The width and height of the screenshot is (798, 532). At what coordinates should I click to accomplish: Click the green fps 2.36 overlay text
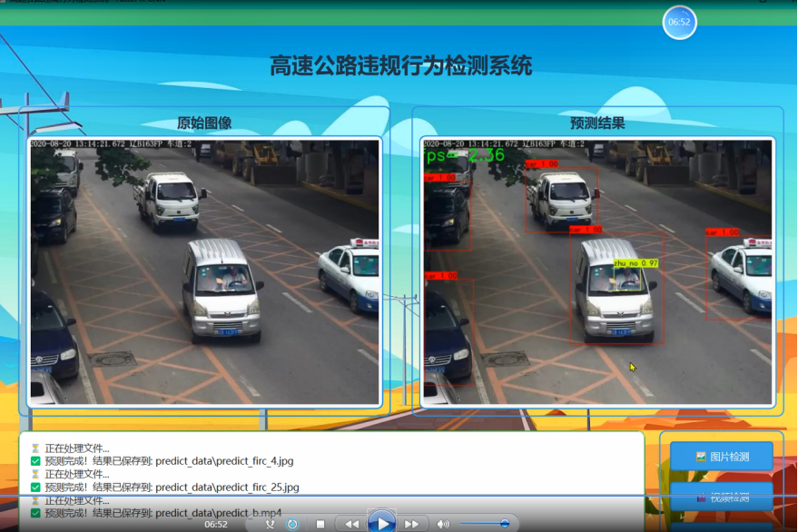pos(464,154)
